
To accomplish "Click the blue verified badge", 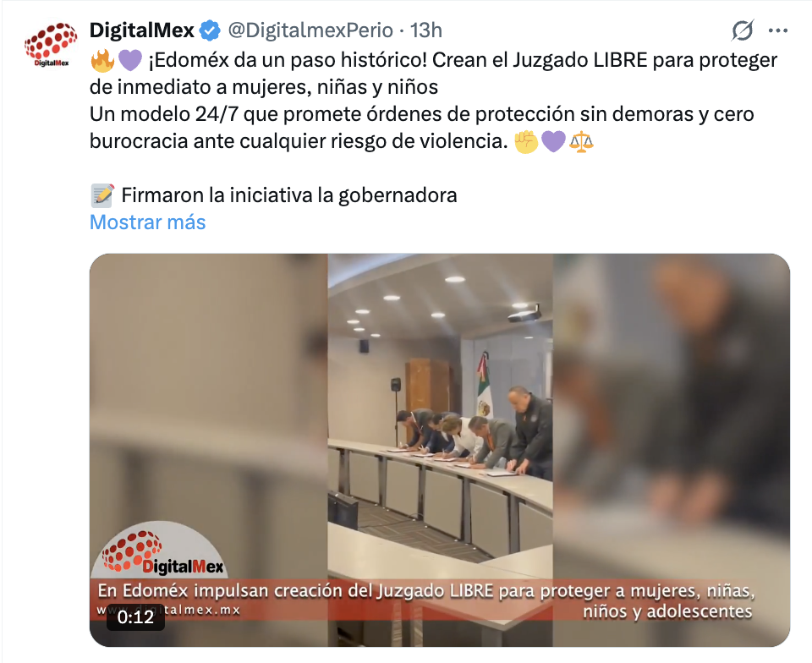I will (211, 30).
